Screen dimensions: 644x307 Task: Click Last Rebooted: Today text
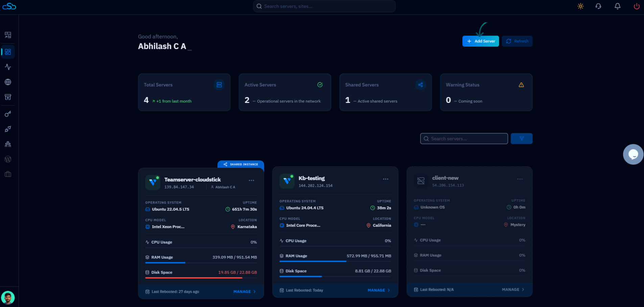[x=304, y=290]
